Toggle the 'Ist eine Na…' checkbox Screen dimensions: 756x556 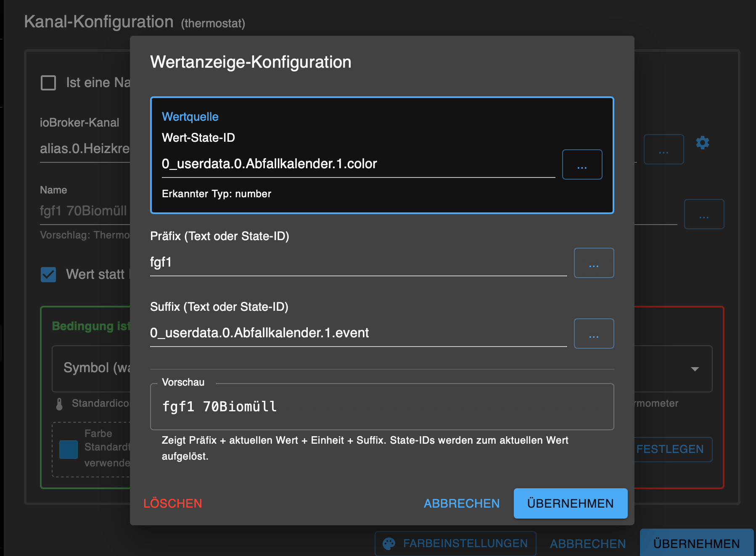point(48,83)
